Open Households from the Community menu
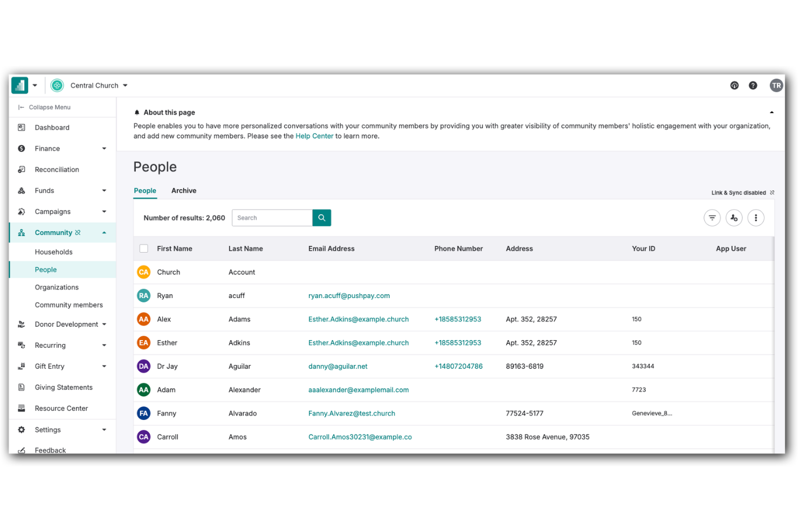Screen dimensions: 798x532 54,252
